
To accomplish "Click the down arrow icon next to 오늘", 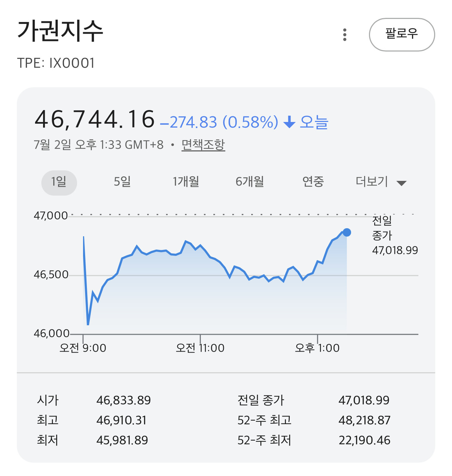I will (289, 122).
